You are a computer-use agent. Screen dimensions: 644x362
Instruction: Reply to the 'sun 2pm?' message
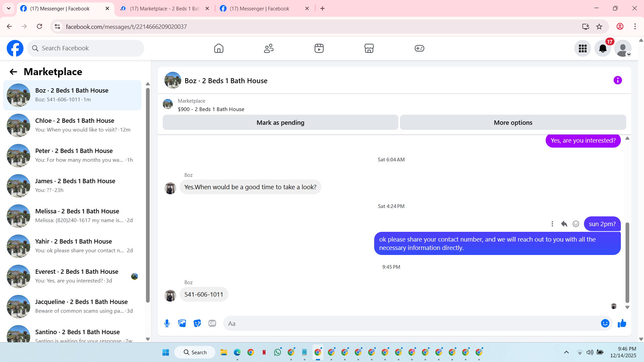tap(564, 224)
